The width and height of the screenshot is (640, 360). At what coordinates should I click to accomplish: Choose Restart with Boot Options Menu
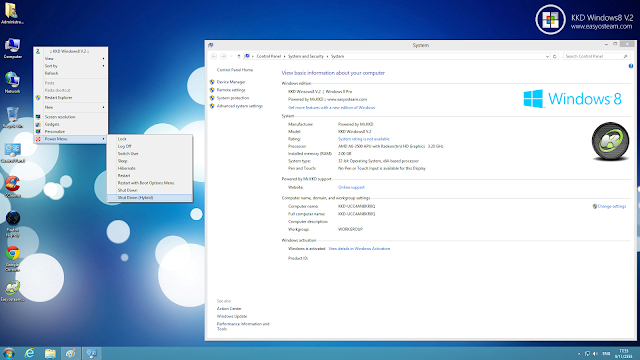coord(150,183)
